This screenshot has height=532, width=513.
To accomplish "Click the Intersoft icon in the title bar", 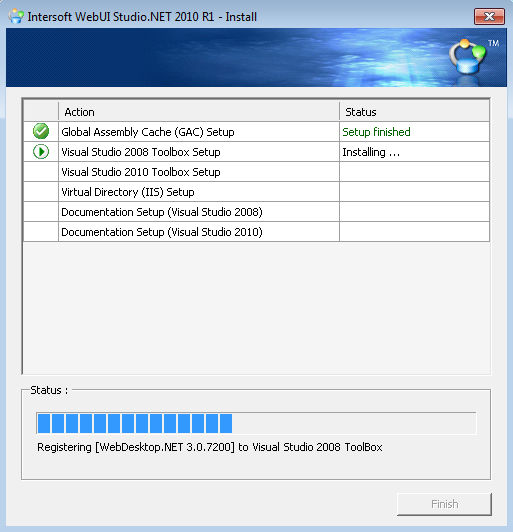I will point(16,16).
